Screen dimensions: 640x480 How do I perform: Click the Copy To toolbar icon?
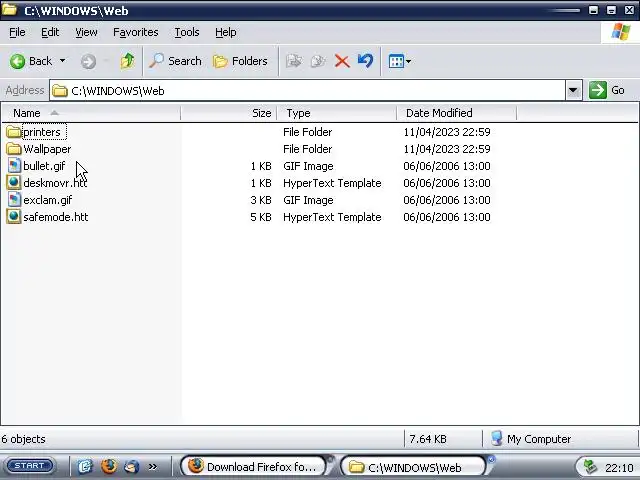(x=318, y=61)
